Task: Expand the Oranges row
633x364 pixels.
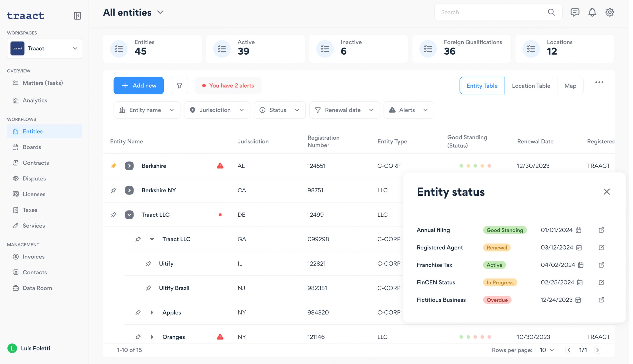Action: pos(152,337)
